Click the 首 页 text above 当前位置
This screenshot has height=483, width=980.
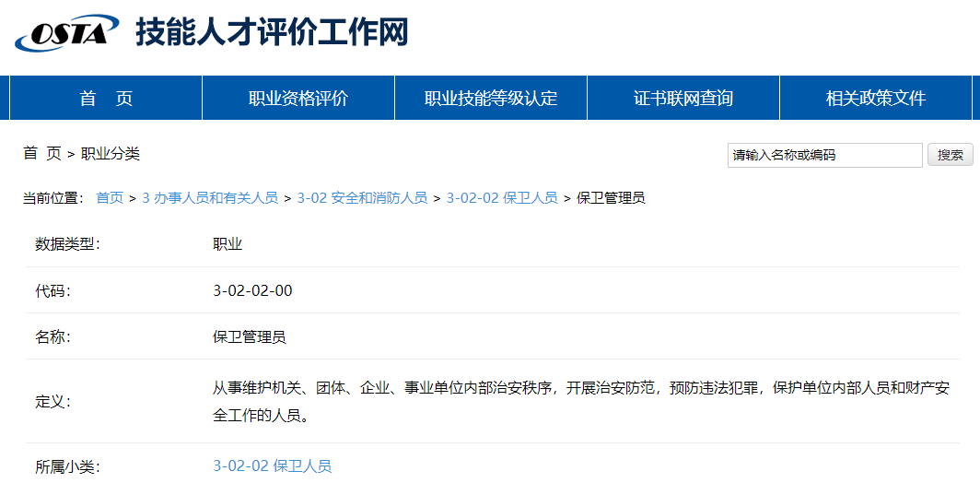click(42, 154)
